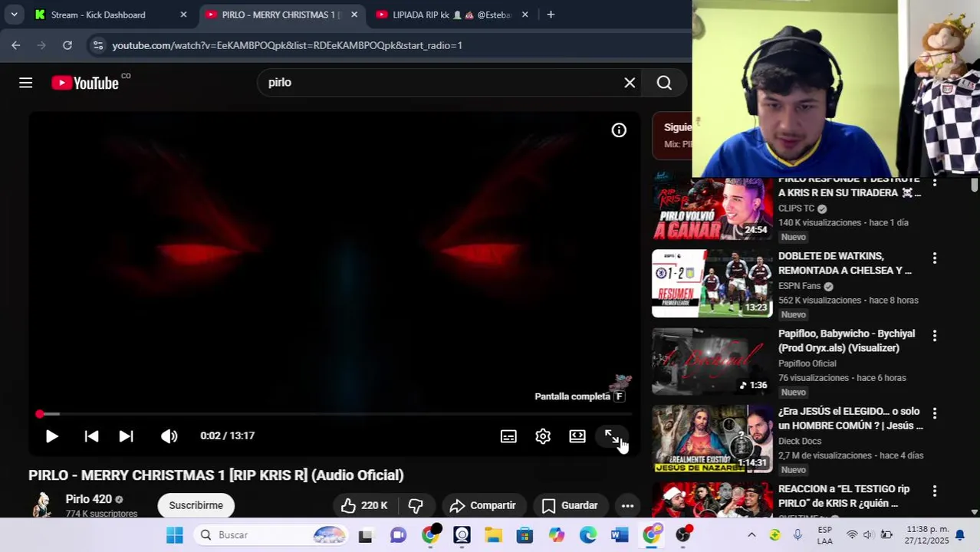Go back in the browser
The width and height of the screenshot is (980, 552).
(16, 45)
